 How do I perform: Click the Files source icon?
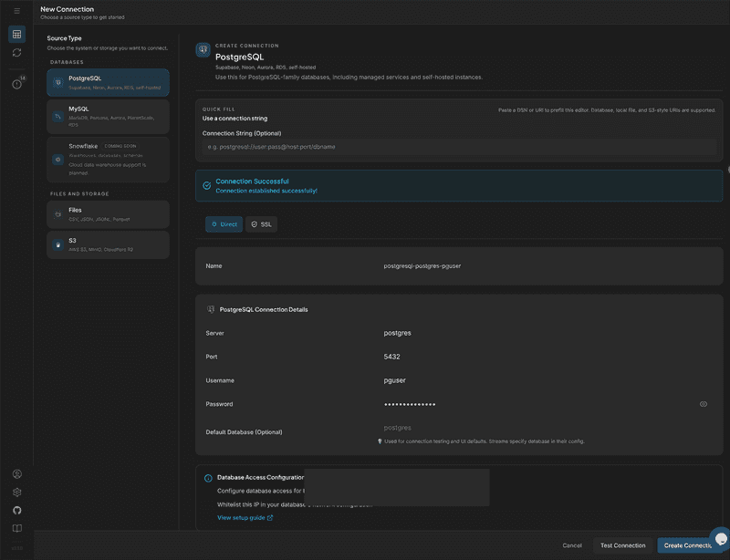point(58,214)
